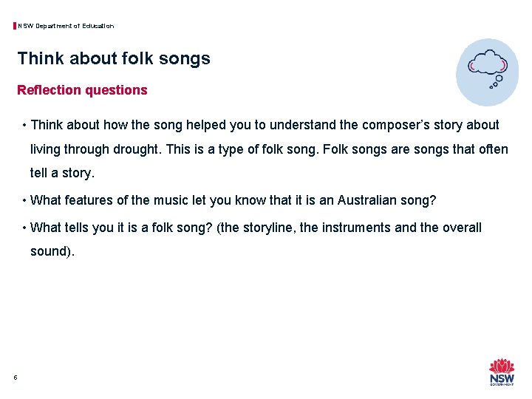
Task: Click the red bar beside the department header
Action: (15, 27)
